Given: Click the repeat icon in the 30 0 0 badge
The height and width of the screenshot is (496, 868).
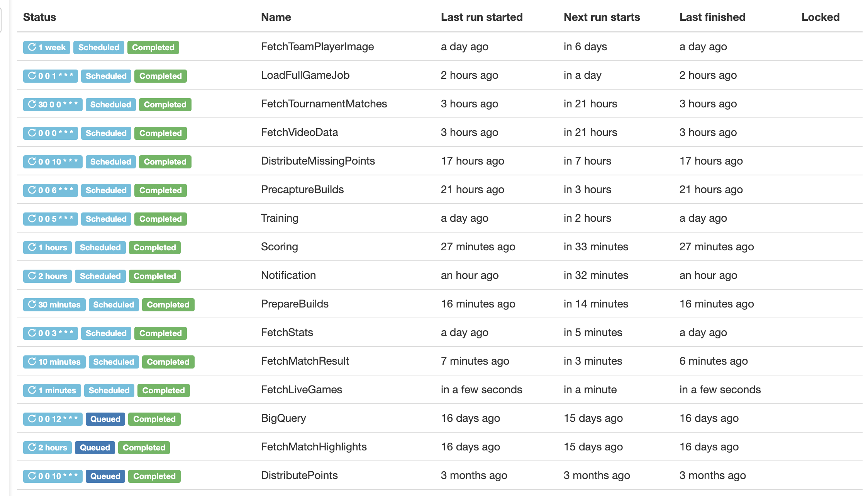Looking at the screenshot, I should tap(32, 104).
